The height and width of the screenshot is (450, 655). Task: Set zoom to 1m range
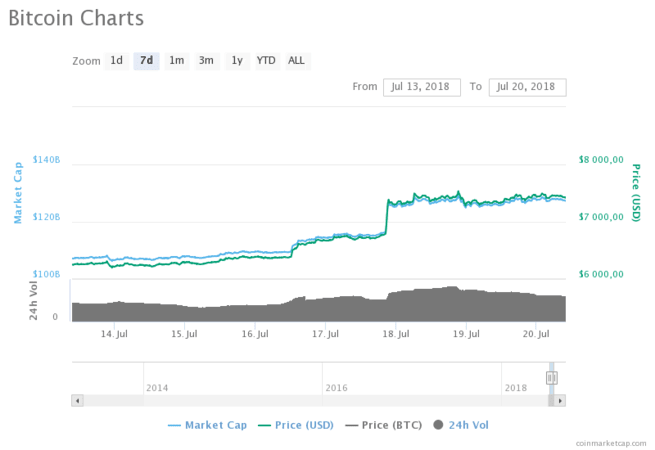176,61
